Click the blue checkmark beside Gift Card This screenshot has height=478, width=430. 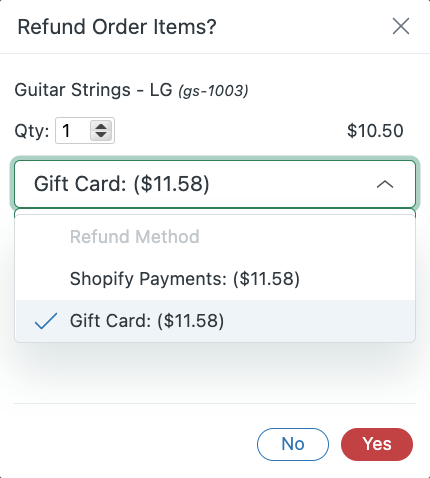coord(46,321)
